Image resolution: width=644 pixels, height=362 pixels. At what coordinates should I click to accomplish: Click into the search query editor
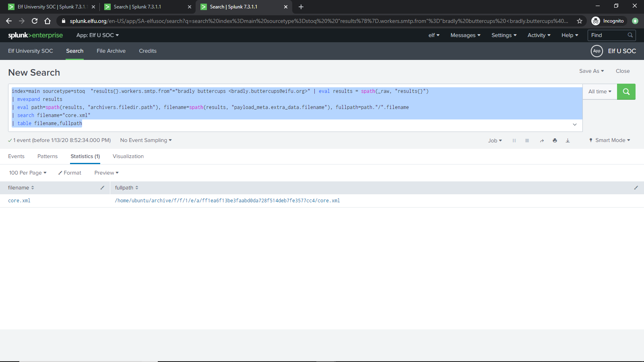(x=295, y=107)
